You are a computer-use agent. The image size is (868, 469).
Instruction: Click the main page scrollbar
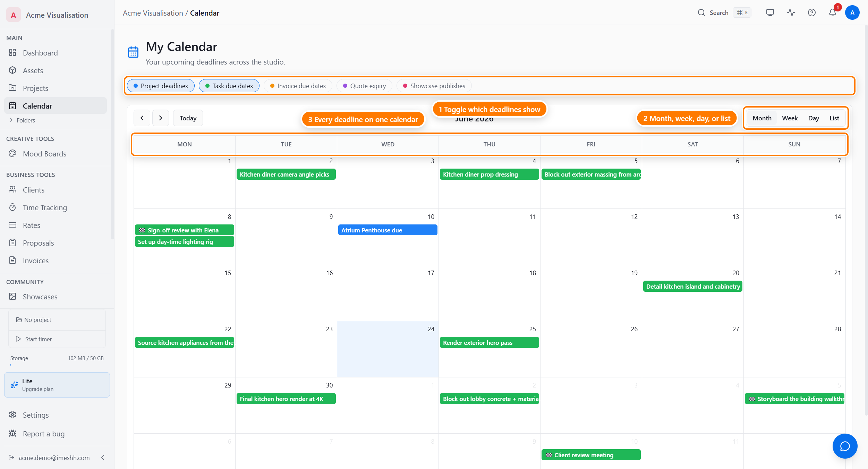click(866, 220)
